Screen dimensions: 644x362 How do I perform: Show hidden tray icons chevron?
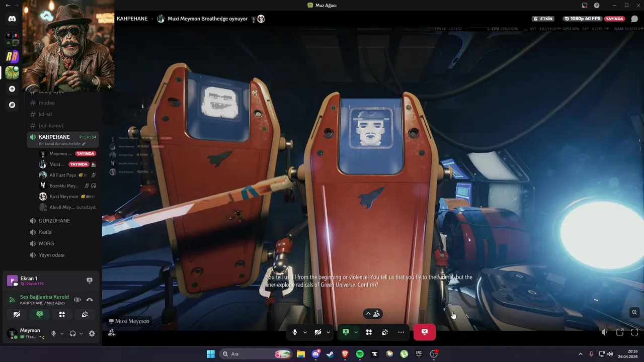(x=580, y=354)
